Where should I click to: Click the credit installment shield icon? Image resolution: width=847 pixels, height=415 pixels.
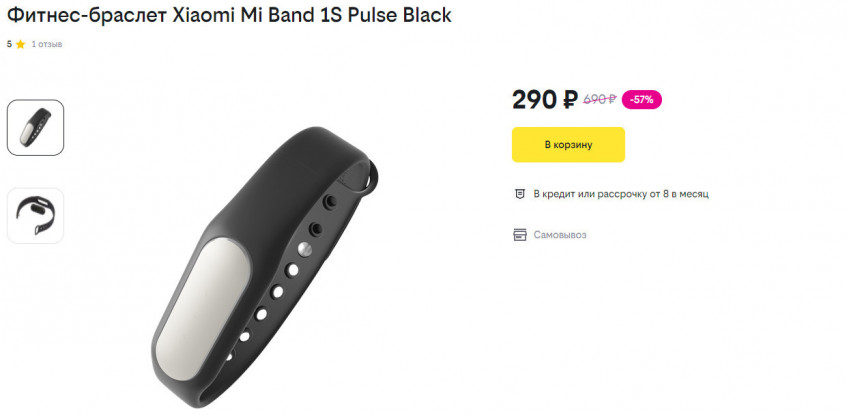pos(520,194)
